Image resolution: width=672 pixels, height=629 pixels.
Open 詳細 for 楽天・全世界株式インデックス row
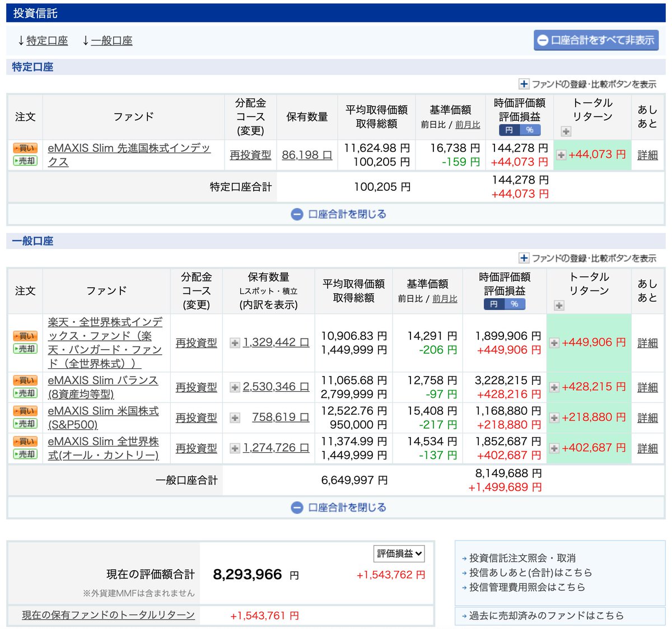coord(647,343)
